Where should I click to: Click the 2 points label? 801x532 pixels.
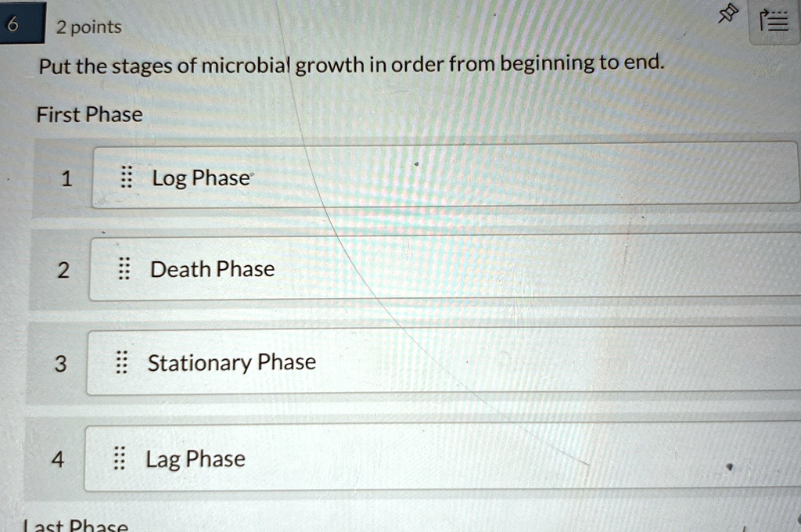click(87, 25)
